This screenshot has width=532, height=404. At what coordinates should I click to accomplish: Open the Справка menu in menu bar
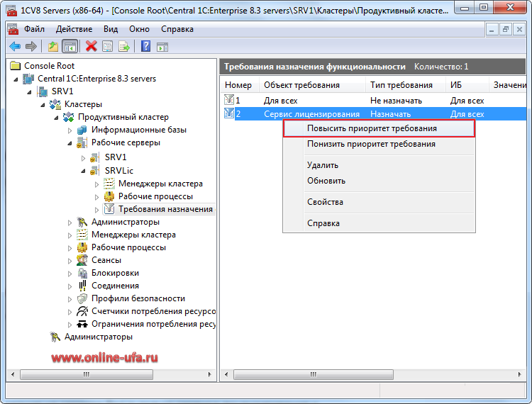point(177,29)
